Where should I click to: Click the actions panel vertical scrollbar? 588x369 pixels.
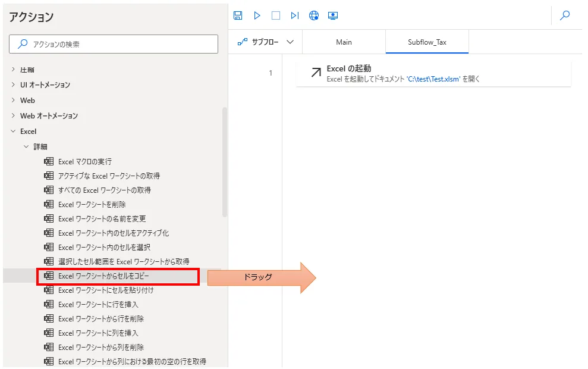(224, 161)
